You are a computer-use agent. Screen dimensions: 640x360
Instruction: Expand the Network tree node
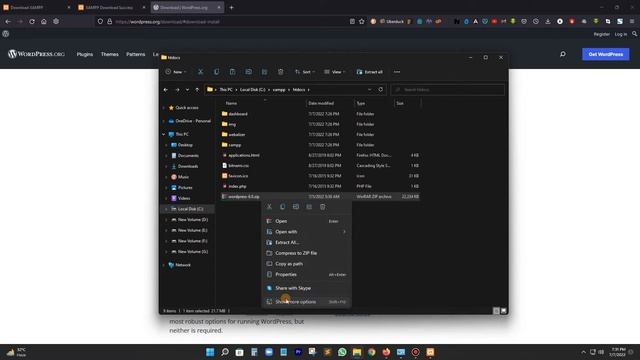pyautogui.click(x=164, y=265)
